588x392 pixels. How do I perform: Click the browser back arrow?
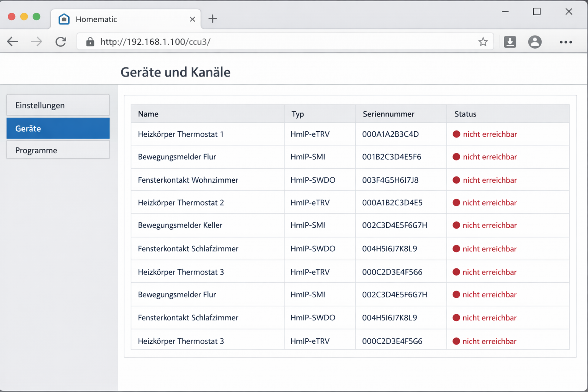point(13,42)
